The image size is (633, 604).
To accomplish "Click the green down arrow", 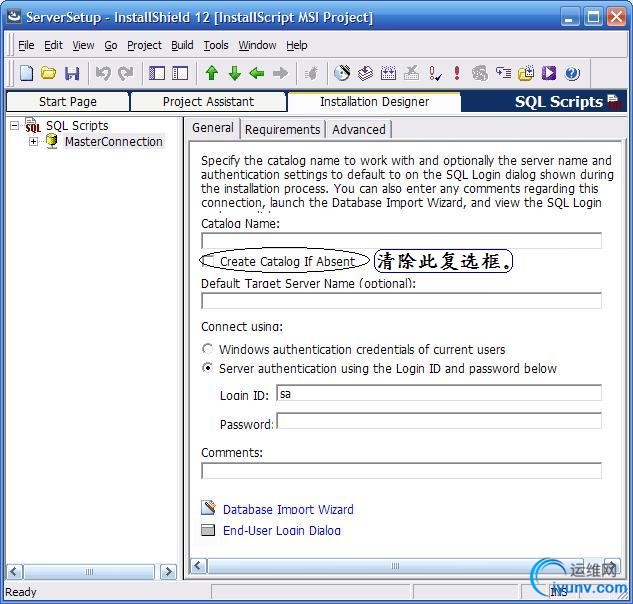I will [235, 73].
